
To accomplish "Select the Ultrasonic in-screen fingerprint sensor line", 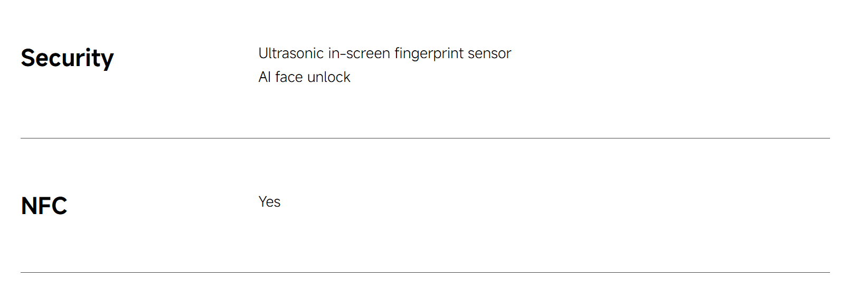I will [x=385, y=53].
